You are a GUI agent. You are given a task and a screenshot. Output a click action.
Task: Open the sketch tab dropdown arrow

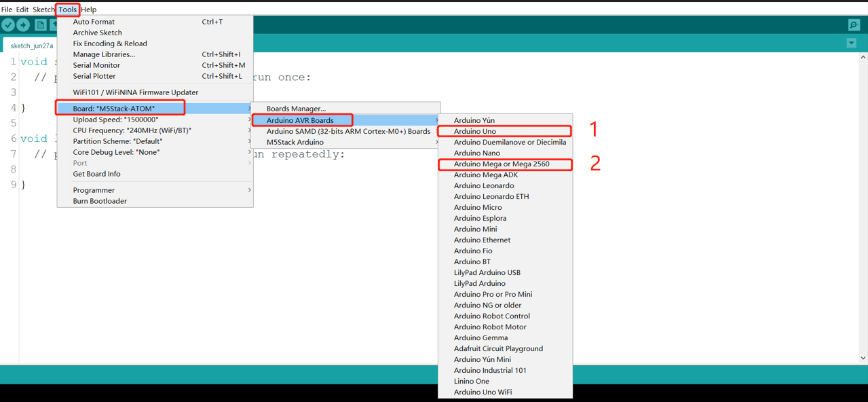click(x=851, y=43)
